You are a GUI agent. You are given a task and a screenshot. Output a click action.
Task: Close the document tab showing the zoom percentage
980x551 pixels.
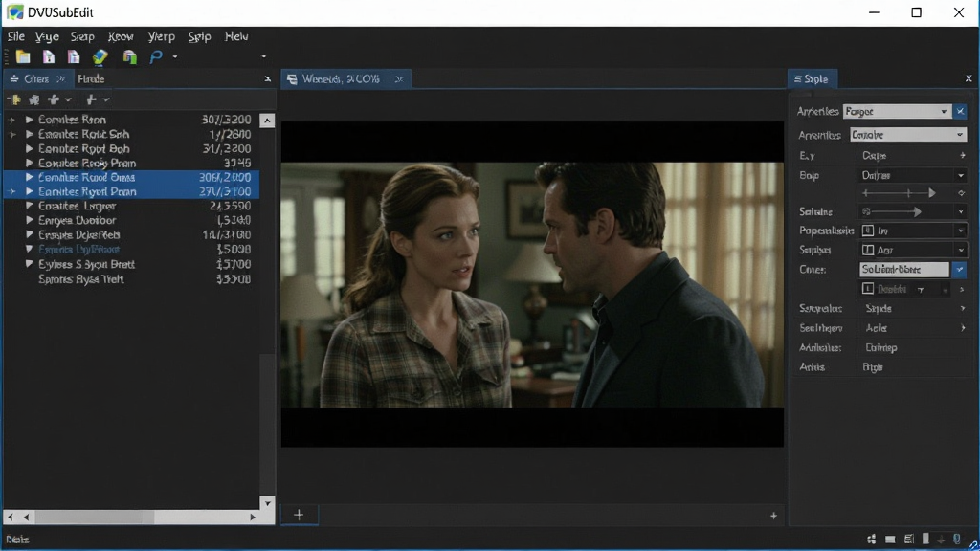[x=399, y=78]
